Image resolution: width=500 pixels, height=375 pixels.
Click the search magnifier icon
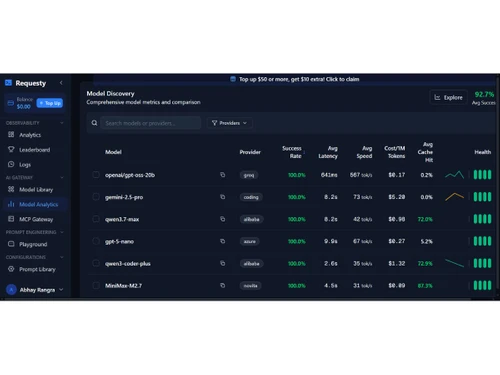[94, 123]
